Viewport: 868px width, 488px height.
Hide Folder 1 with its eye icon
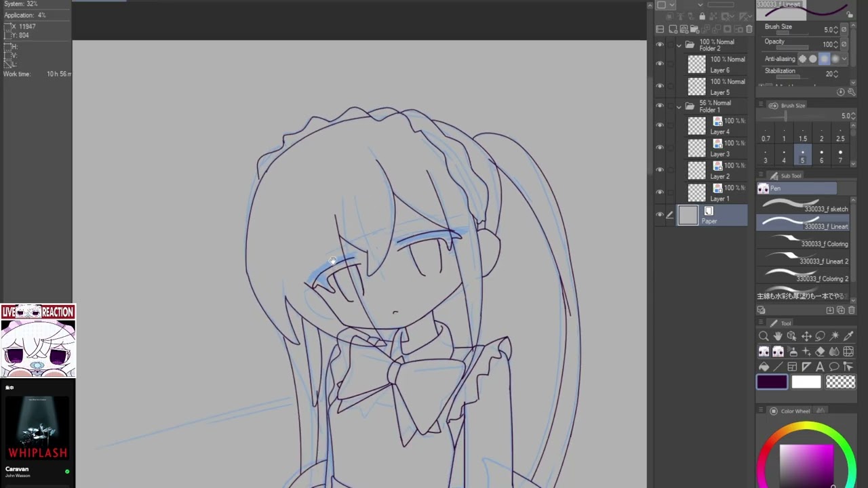point(660,106)
